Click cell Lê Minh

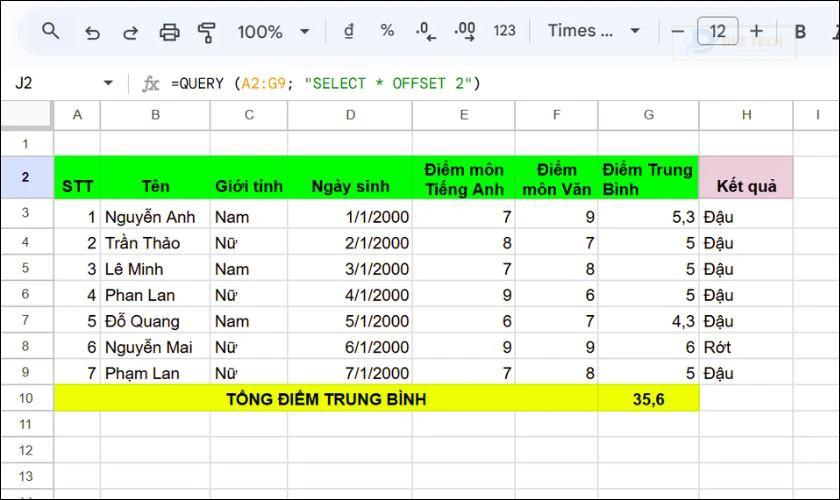tap(155, 268)
